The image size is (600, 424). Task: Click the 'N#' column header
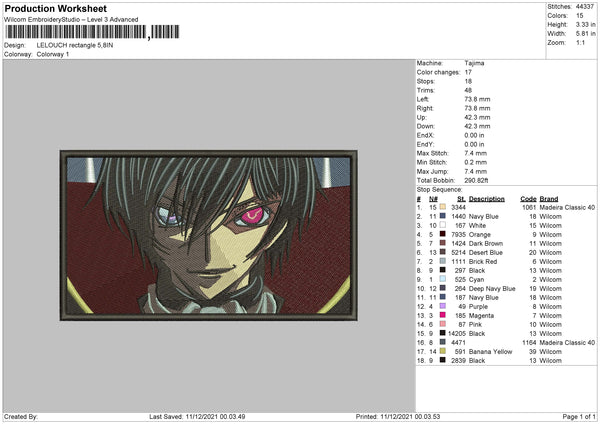[433, 199]
